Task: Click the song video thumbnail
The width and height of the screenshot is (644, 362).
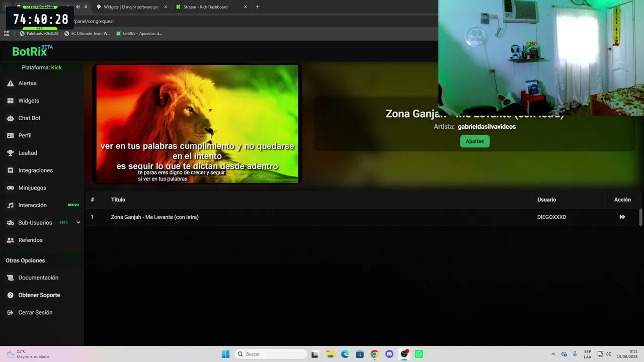Action: click(197, 124)
